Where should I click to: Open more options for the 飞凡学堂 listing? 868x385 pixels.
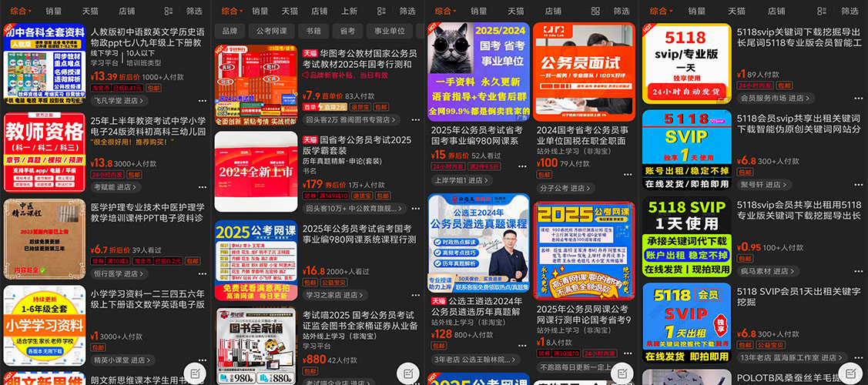point(202,101)
